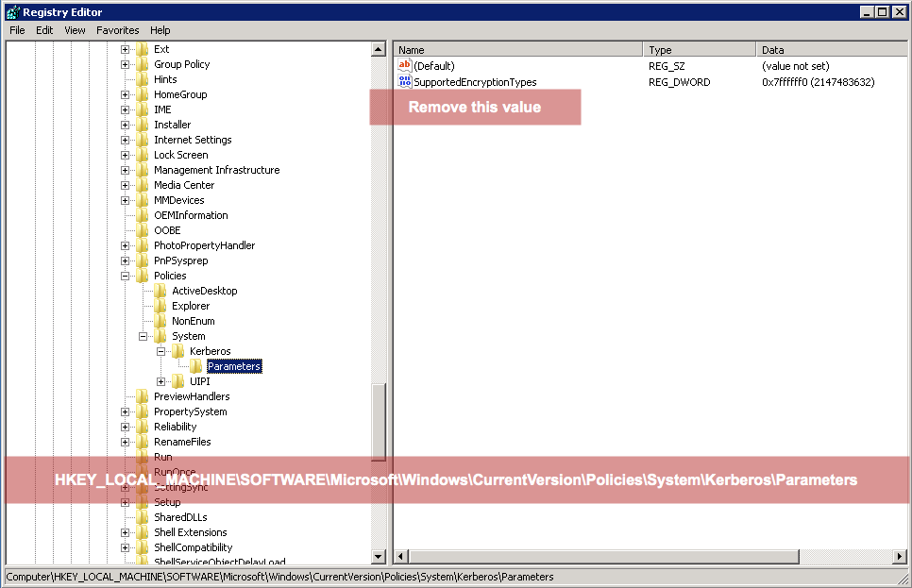Collapse the System key
This screenshot has width=912, height=588.
[x=144, y=337]
